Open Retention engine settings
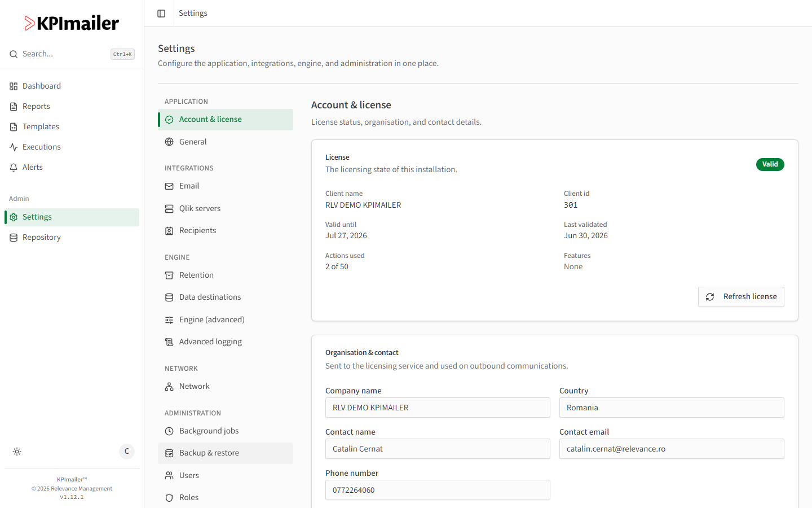 click(226, 275)
